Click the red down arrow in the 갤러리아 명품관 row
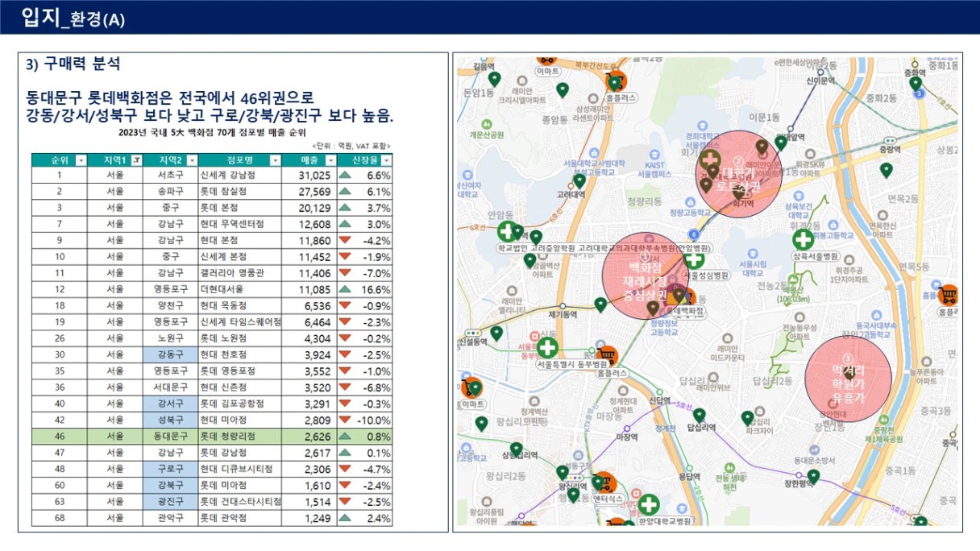This screenshot has width=980, height=551. coord(345,273)
